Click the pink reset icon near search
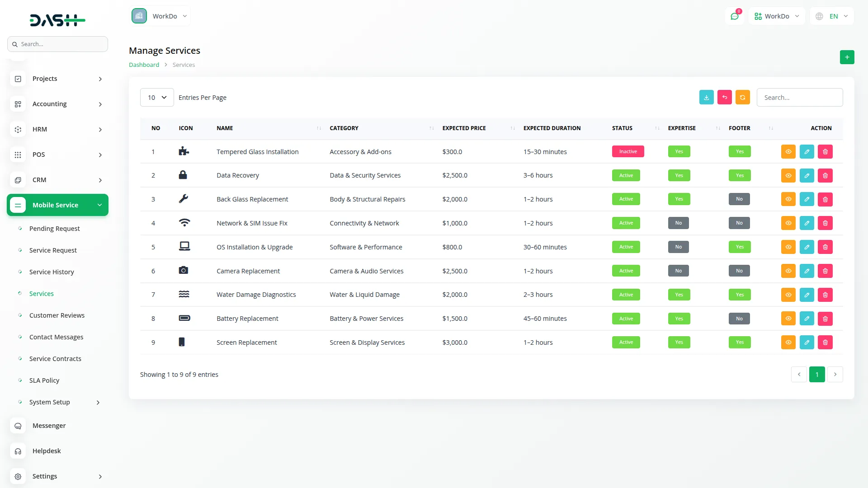Viewport: 868px width, 488px height. [x=725, y=97]
